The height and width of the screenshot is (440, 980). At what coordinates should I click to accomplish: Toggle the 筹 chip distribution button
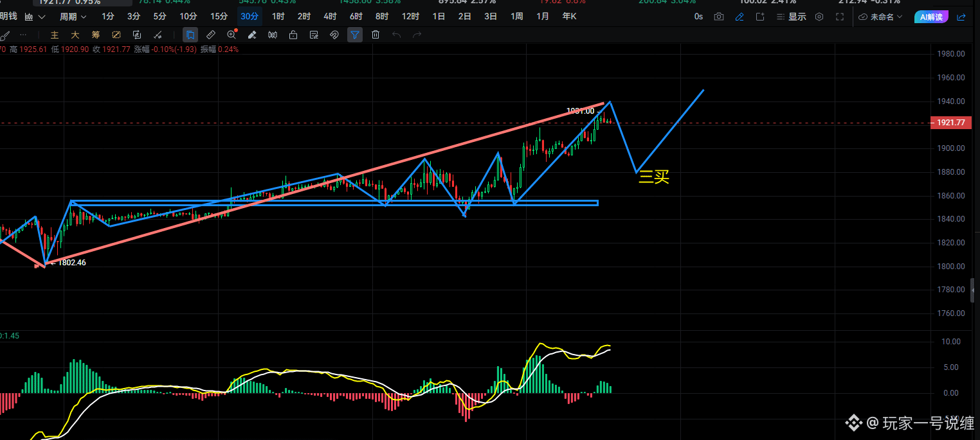(96, 35)
